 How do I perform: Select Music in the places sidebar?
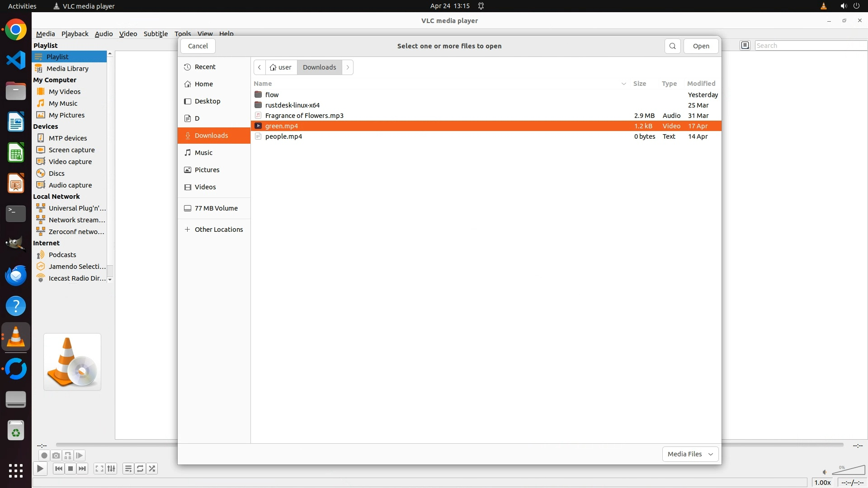(203, 153)
